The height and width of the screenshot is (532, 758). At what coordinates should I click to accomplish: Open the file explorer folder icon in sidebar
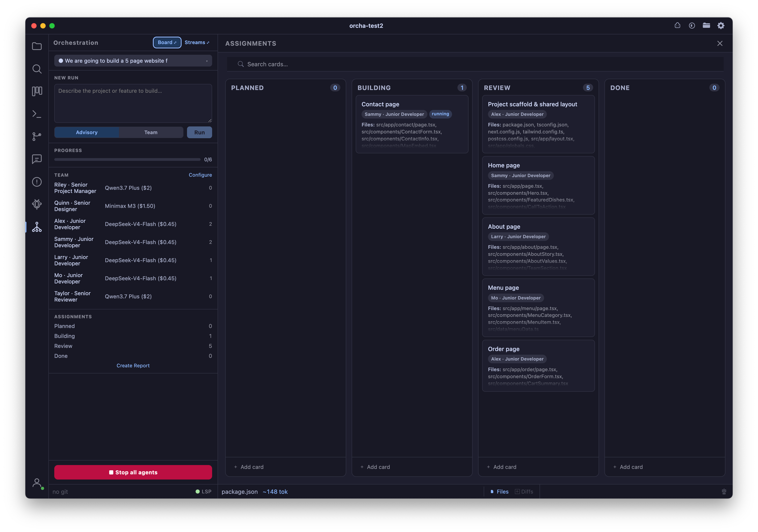coord(37,46)
